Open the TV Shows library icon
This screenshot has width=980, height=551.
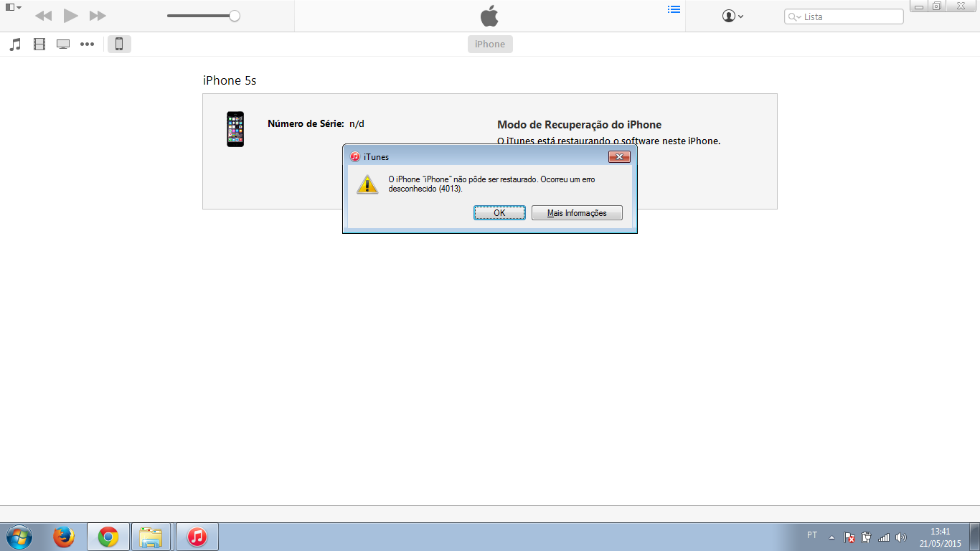click(x=63, y=44)
